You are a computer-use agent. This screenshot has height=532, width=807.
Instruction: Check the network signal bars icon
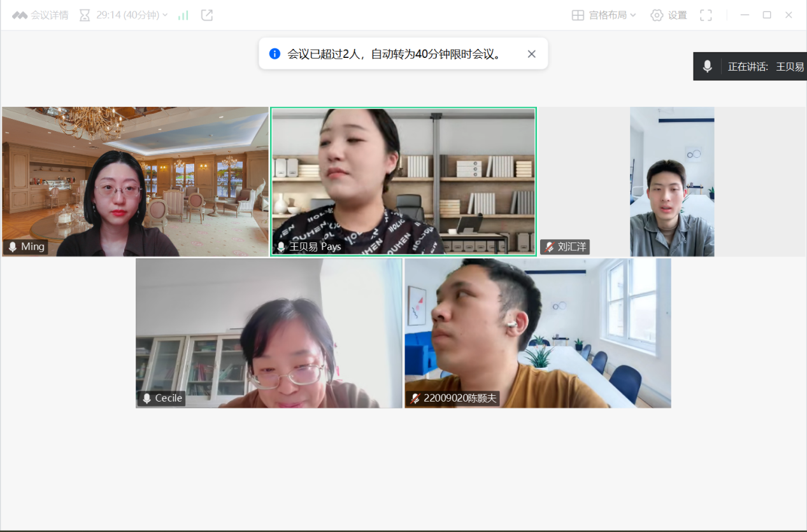click(183, 15)
